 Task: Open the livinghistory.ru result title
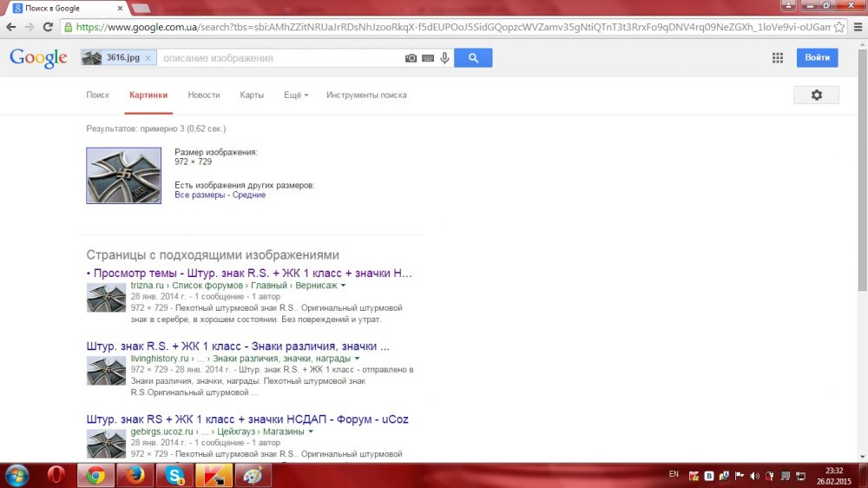click(x=238, y=346)
